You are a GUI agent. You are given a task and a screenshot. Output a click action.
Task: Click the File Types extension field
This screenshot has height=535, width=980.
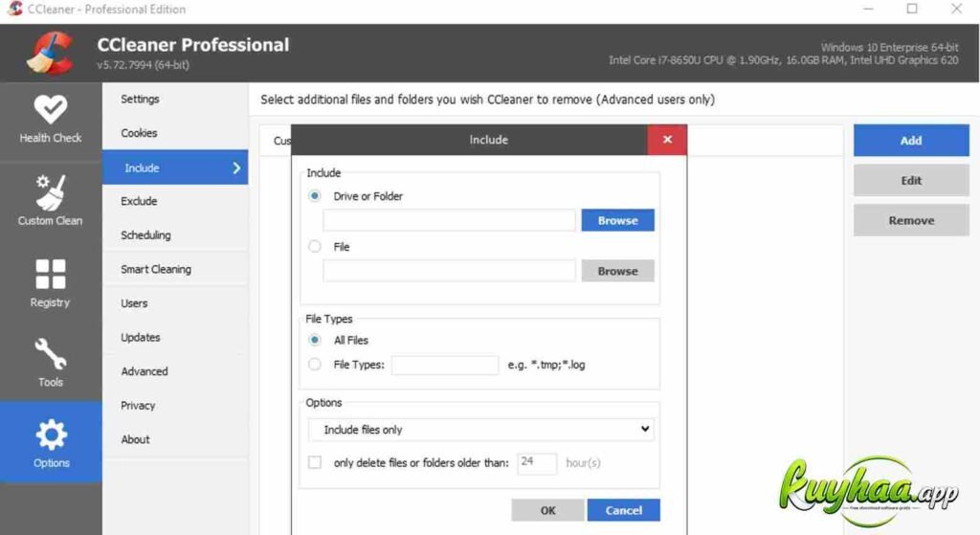pos(445,365)
